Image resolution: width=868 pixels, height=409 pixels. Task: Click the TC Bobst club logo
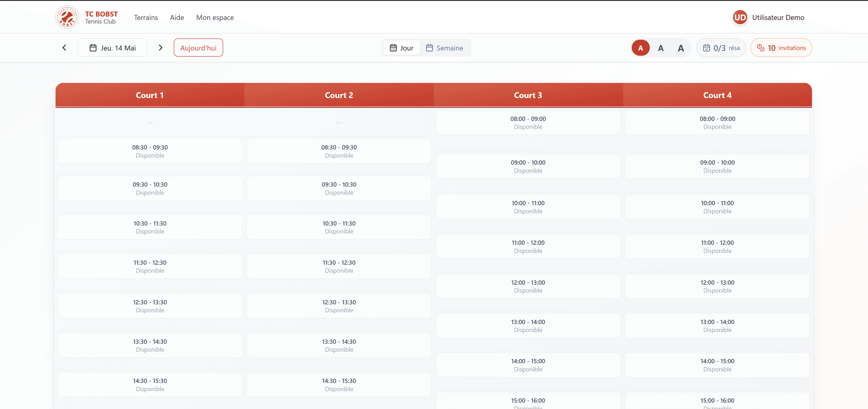coord(67,17)
